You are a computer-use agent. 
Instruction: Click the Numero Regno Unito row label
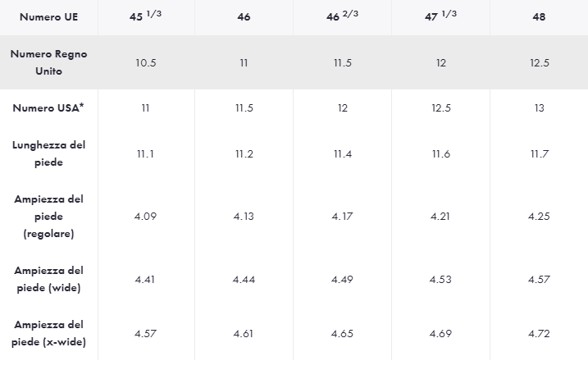(x=48, y=62)
